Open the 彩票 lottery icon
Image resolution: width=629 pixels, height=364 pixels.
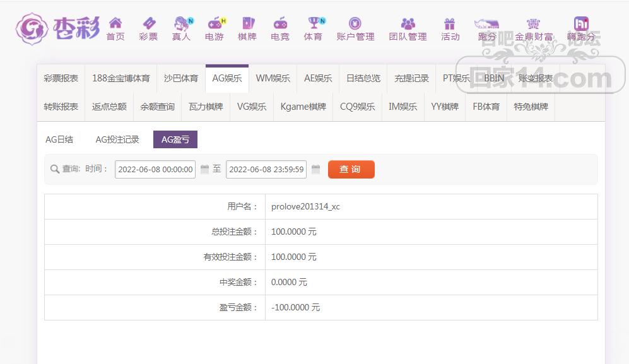coord(148,24)
